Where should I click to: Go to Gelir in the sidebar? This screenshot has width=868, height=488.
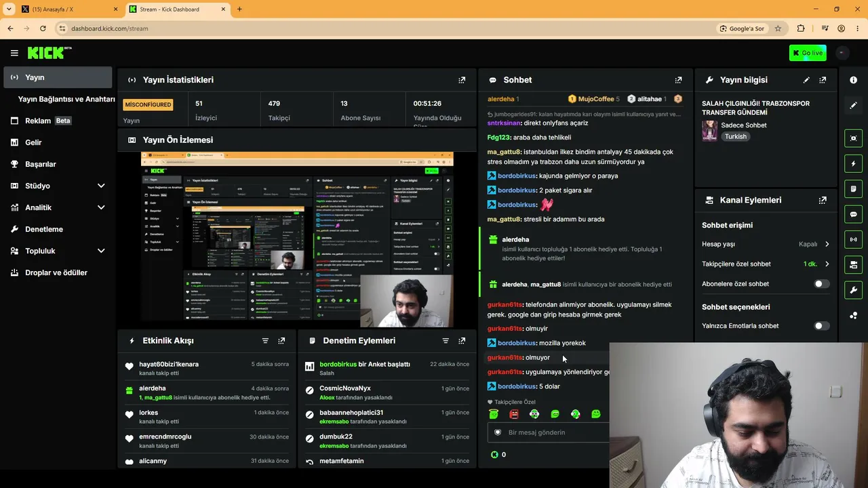pyautogui.click(x=56, y=142)
